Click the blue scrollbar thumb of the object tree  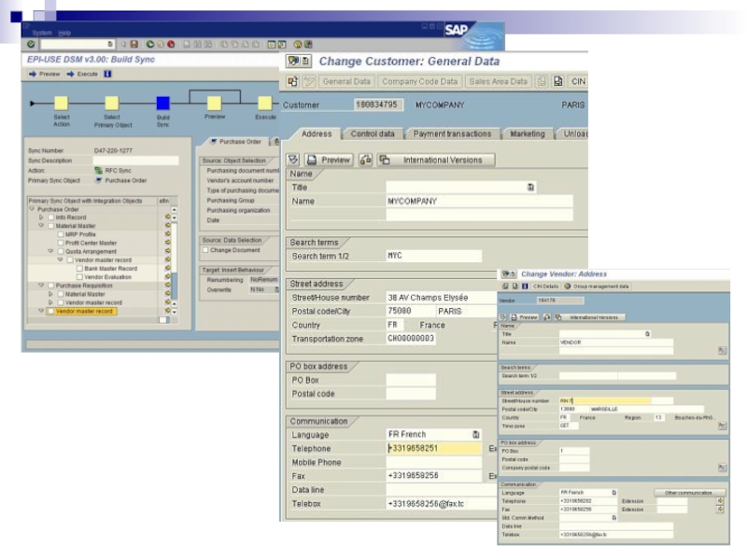point(175,287)
